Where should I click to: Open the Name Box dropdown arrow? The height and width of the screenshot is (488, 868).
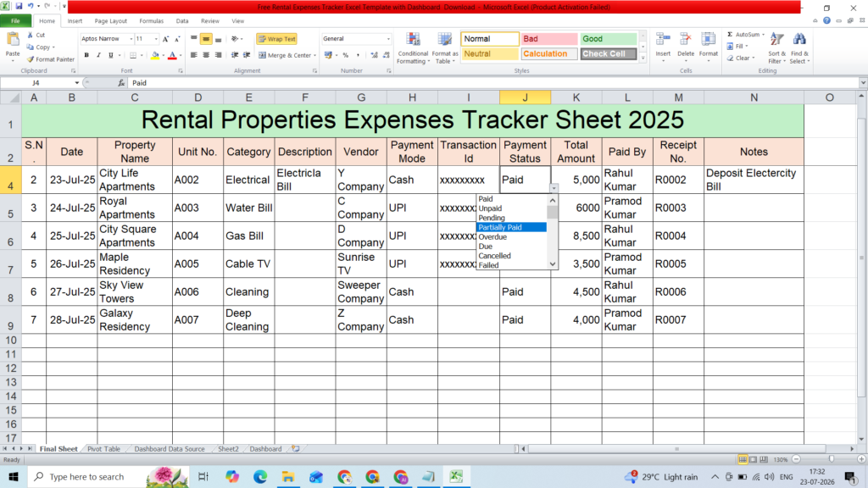77,83
